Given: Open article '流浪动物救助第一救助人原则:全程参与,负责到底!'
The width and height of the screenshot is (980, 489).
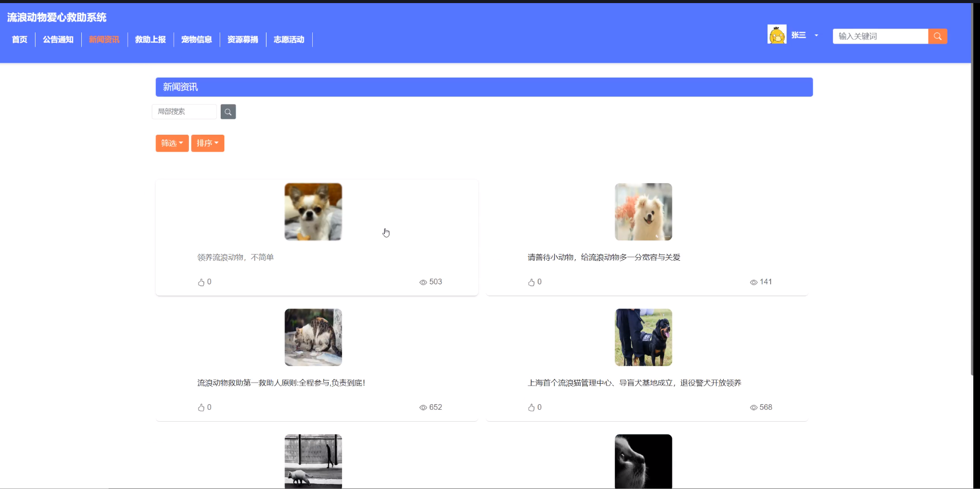Looking at the screenshot, I should point(281,383).
